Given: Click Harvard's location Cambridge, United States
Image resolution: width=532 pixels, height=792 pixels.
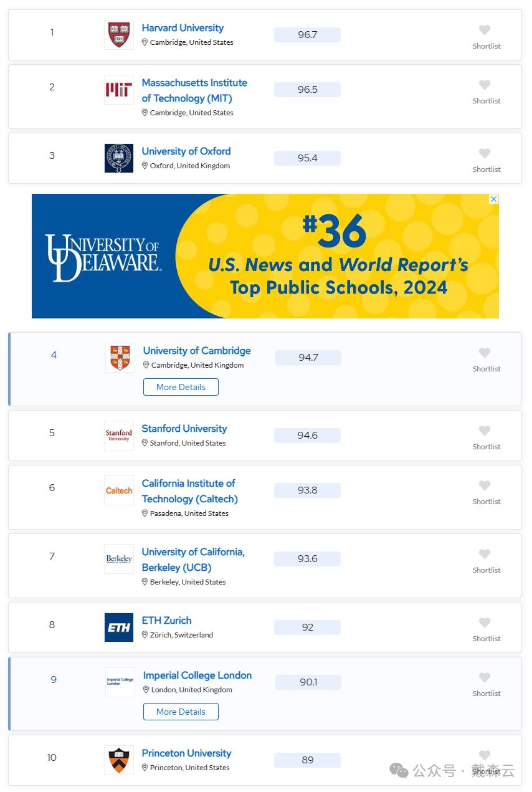Looking at the screenshot, I should tap(188, 42).
